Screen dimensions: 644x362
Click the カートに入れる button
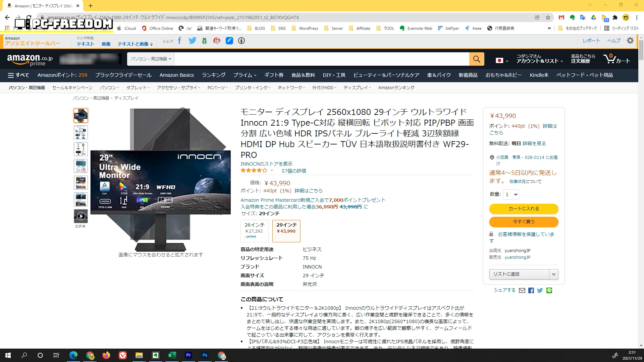(x=523, y=208)
